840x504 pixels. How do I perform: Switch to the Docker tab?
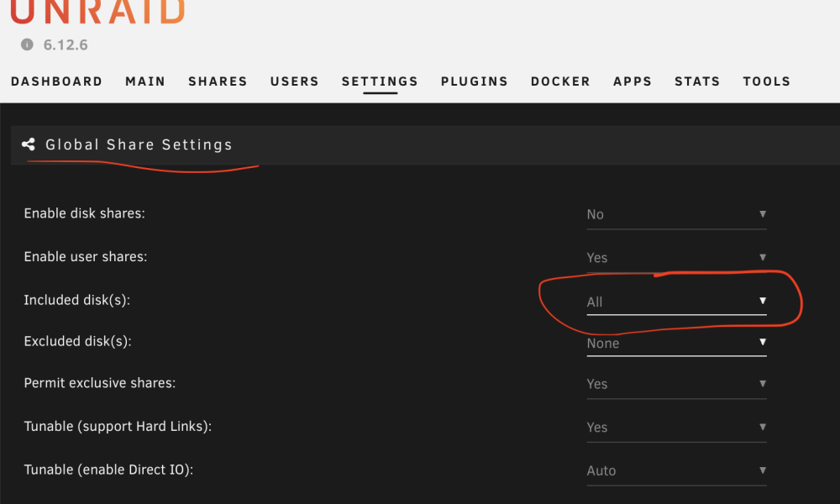pos(560,81)
